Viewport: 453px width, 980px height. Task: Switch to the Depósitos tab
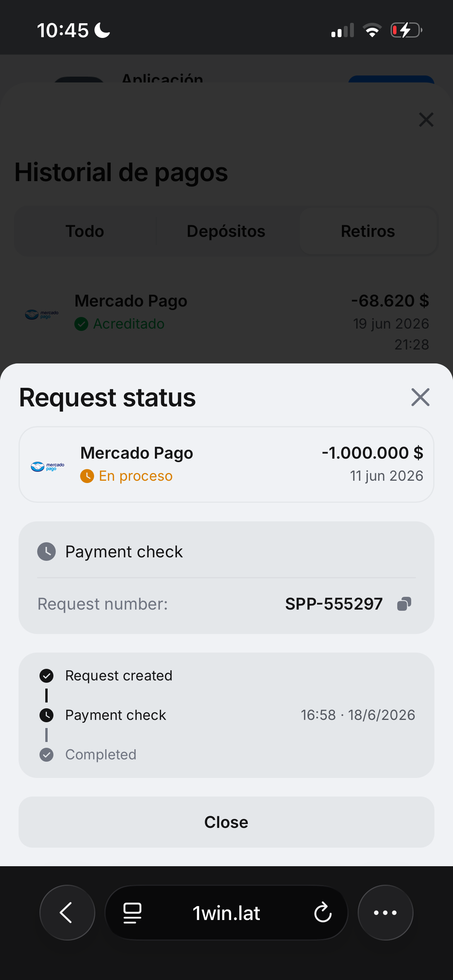click(x=226, y=231)
